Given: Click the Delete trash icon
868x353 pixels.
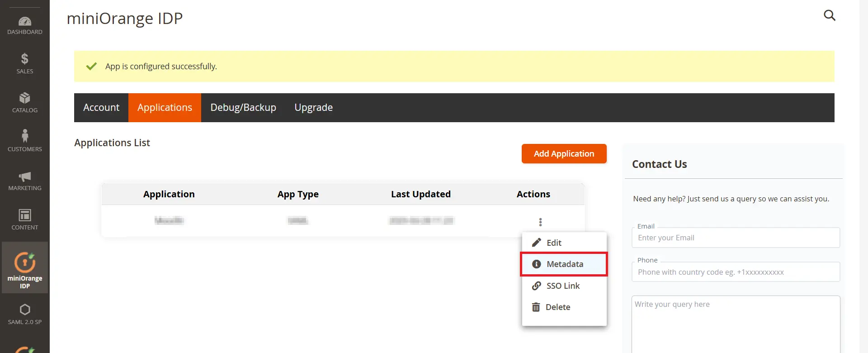Looking at the screenshot, I should pyautogui.click(x=536, y=307).
